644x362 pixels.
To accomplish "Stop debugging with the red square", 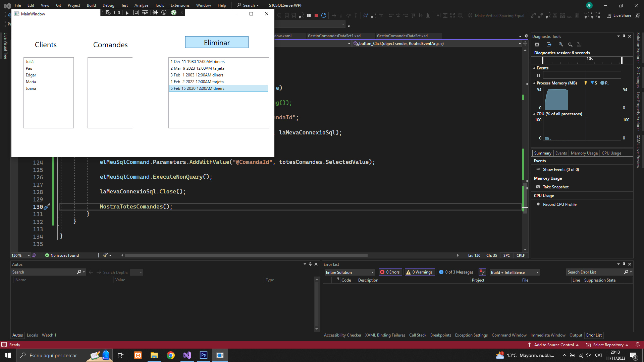I will 316,15.
